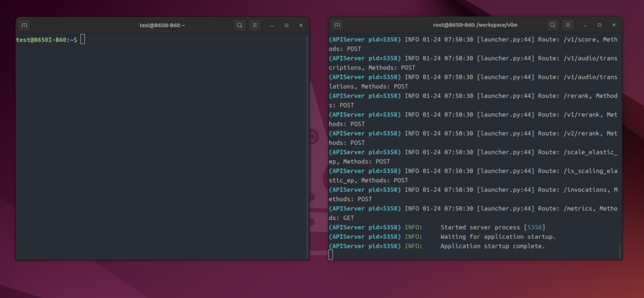The width and height of the screenshot is (644, 298).
Task: Click the "Started server process [5358]" line
Action: 493,227
